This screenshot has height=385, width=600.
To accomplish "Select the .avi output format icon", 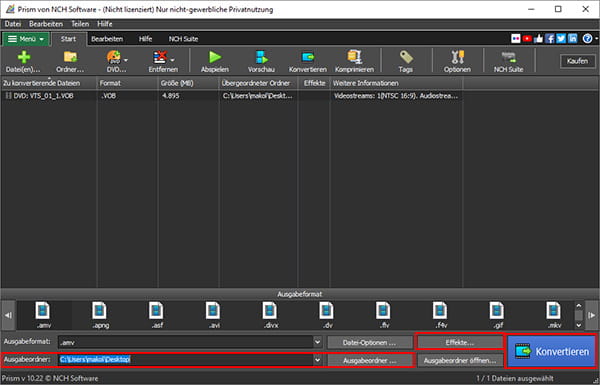I will pyautogui.click(x=213, y=315).
